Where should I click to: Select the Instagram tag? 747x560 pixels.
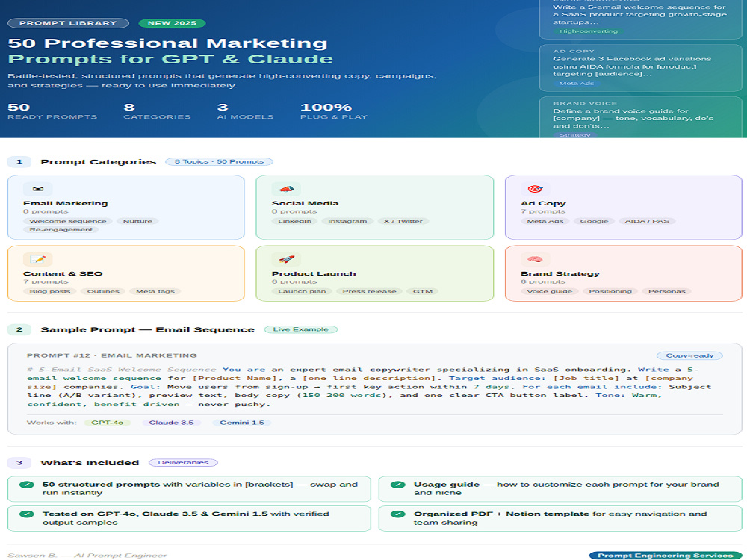click(347, 221)
